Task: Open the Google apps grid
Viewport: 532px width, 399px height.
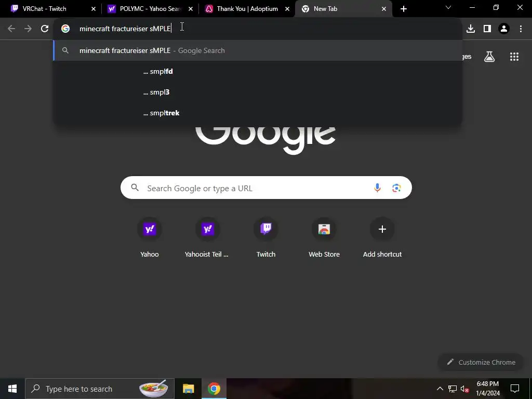Action: pyautogui.click(x=514, y=57)
